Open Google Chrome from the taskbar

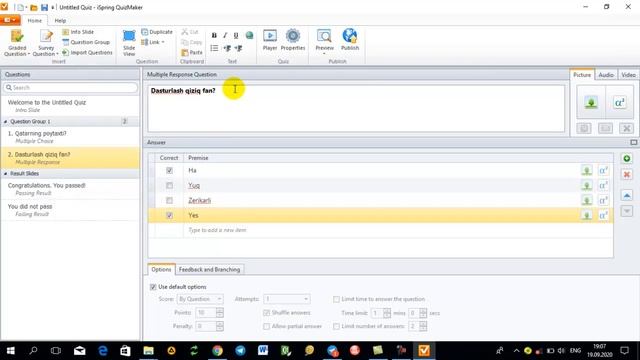[x=218, y=351]
